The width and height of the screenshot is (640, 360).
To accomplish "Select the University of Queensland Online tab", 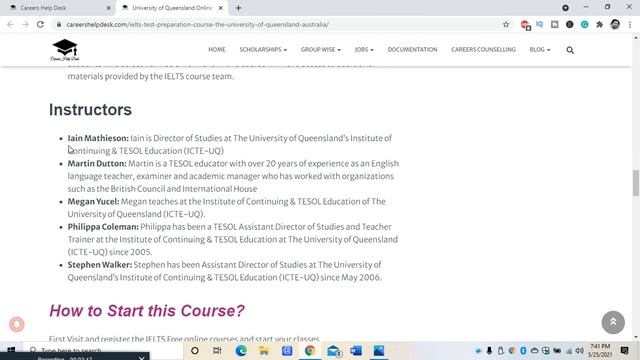I will (171, 8).
